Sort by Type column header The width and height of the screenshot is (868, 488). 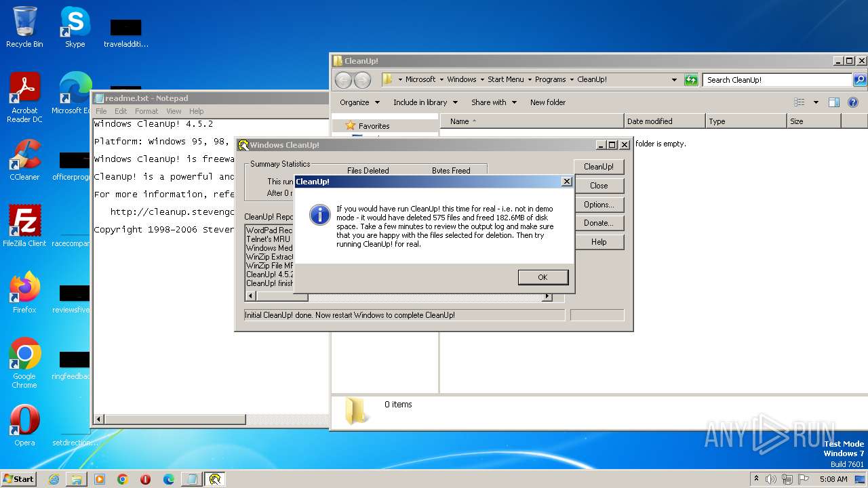tap(746, 121)
